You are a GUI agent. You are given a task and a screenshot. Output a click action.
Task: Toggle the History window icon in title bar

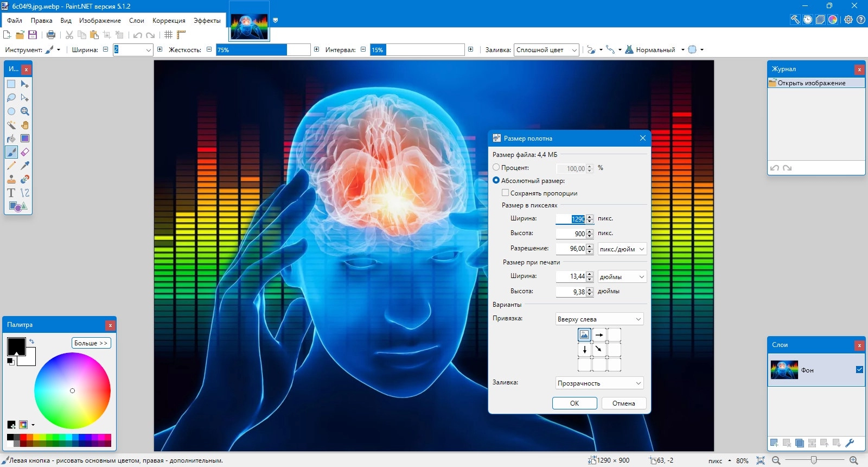(808, 20)
